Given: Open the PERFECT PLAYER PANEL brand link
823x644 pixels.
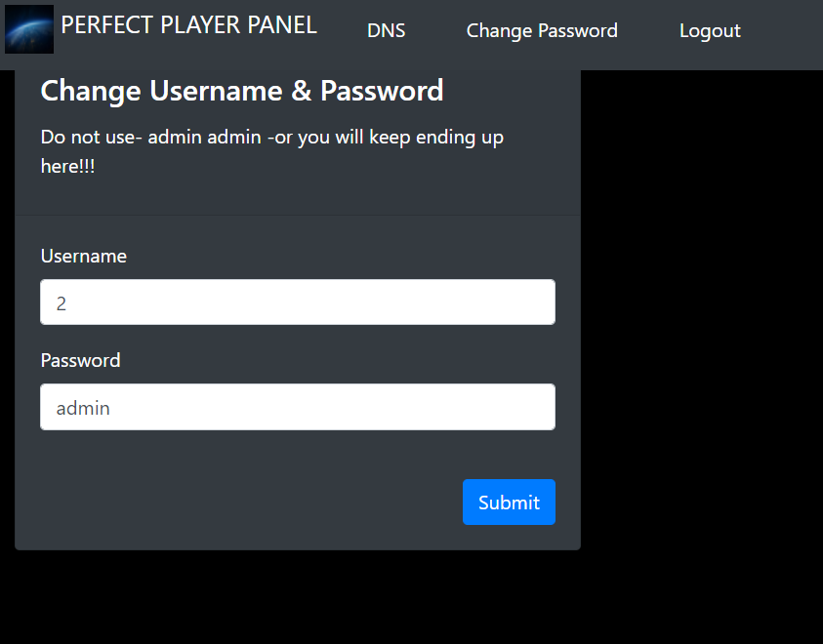Looking at the screenshot, I should click(188, 25).
